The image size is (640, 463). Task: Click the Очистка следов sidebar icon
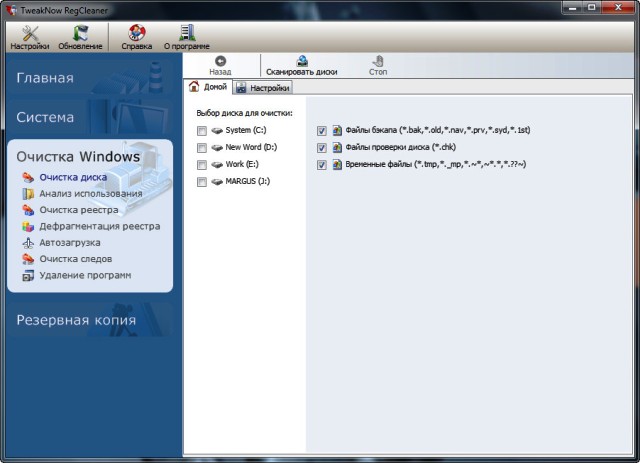pos(28,259)
